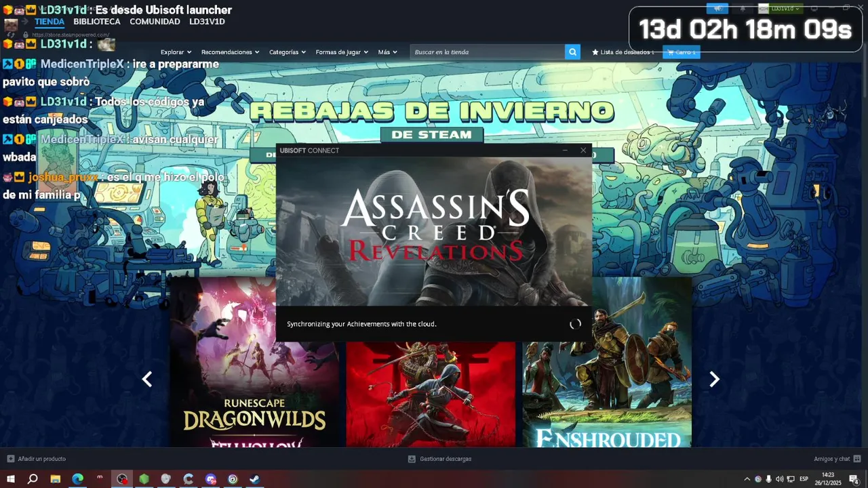
Task: Open the volume speaker tray icon
Action: point(779,479)
